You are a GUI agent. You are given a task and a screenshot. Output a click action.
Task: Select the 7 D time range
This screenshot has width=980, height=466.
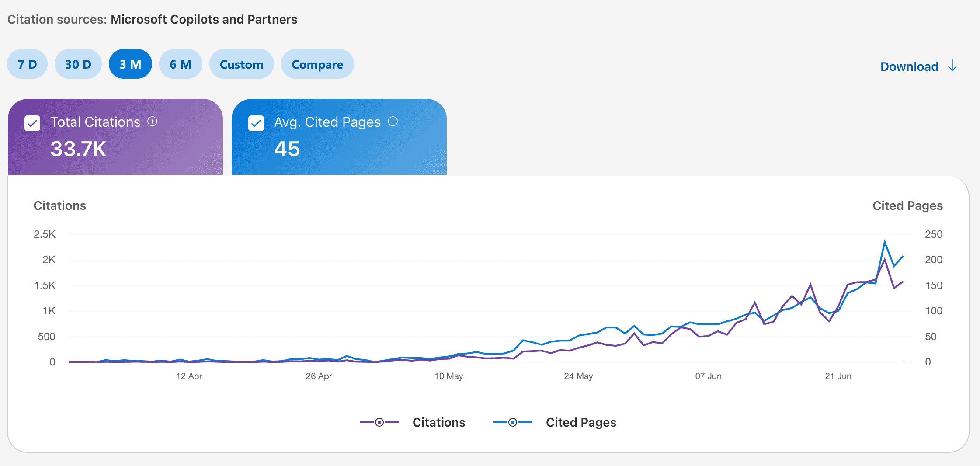(x=27, y=64)
